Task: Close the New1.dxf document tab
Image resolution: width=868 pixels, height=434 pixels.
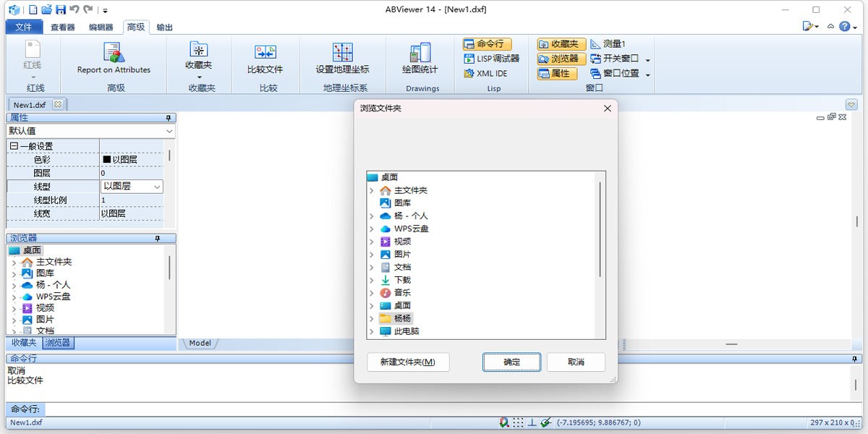Action: (58, 105)
